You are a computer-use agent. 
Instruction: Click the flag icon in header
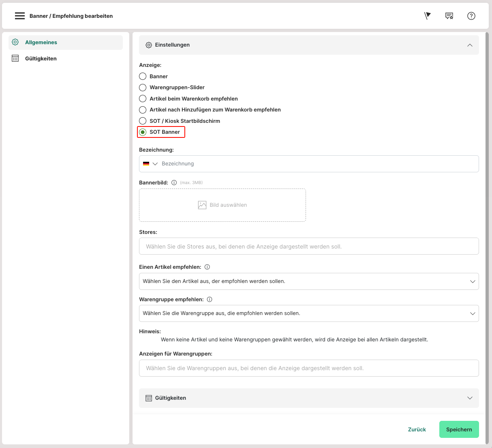coord(428,16)
